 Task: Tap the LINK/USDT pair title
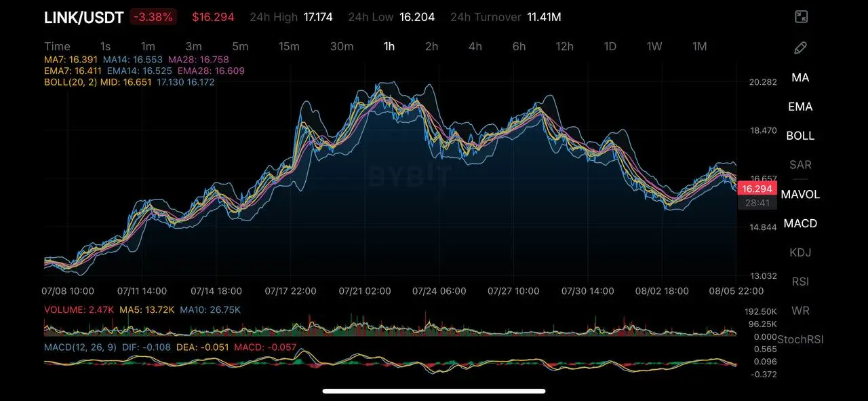pyautogui.click(x=83, y=18)
